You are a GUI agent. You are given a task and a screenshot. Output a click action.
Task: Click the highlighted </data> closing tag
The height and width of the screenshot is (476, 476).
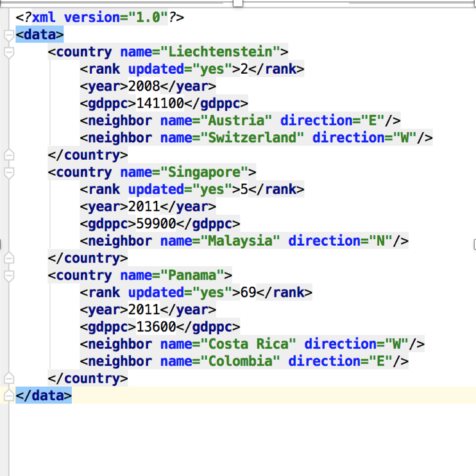pyautogui.click(x=44, y=396)
